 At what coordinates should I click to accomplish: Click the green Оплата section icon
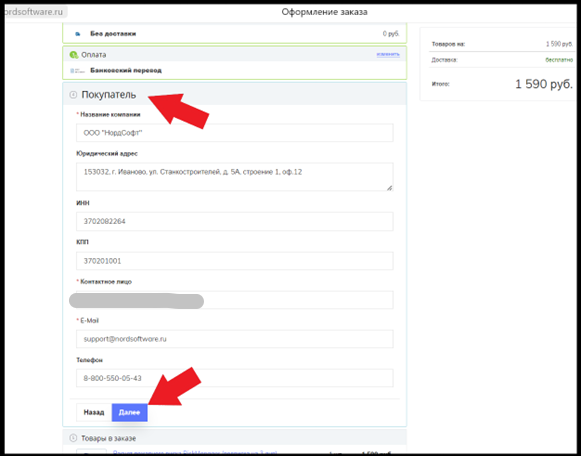click(x=74, y=55)
